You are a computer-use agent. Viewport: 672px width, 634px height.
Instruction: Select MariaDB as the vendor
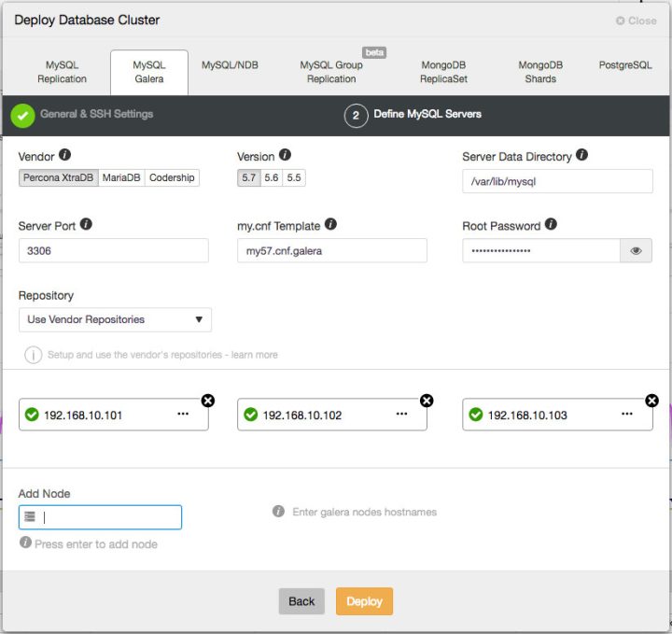(x=121, y=177)
